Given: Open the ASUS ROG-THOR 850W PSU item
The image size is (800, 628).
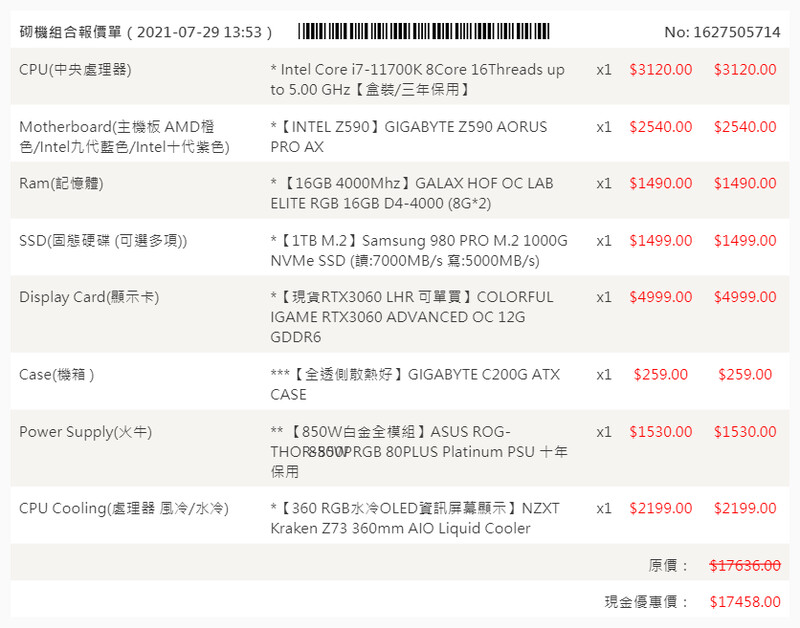Looking at the screenshot, I should pos(417,451).
